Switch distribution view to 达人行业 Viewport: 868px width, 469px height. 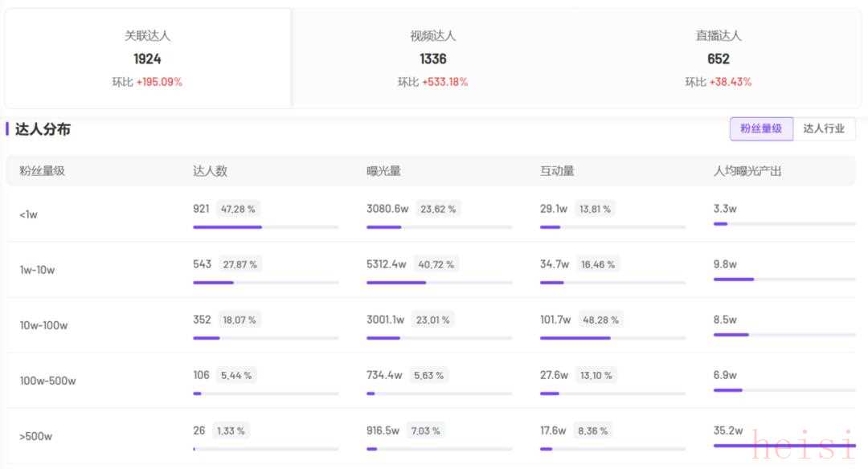coord(824,128)
